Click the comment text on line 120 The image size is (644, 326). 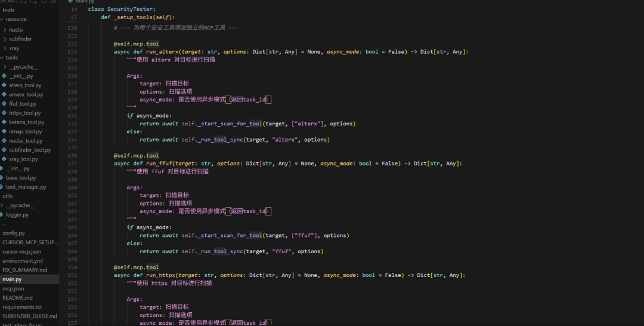tap(176, 28)
